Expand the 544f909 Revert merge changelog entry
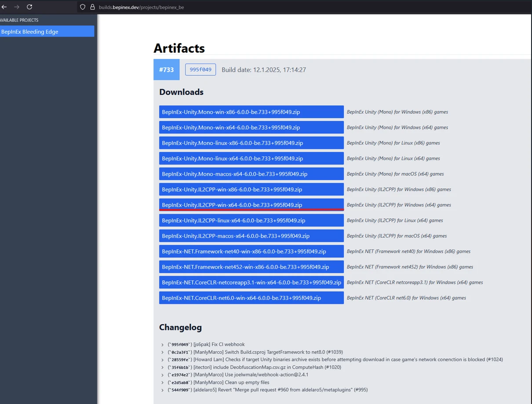The width and height of the screenshot is (532, 404). tap(162, 390)
